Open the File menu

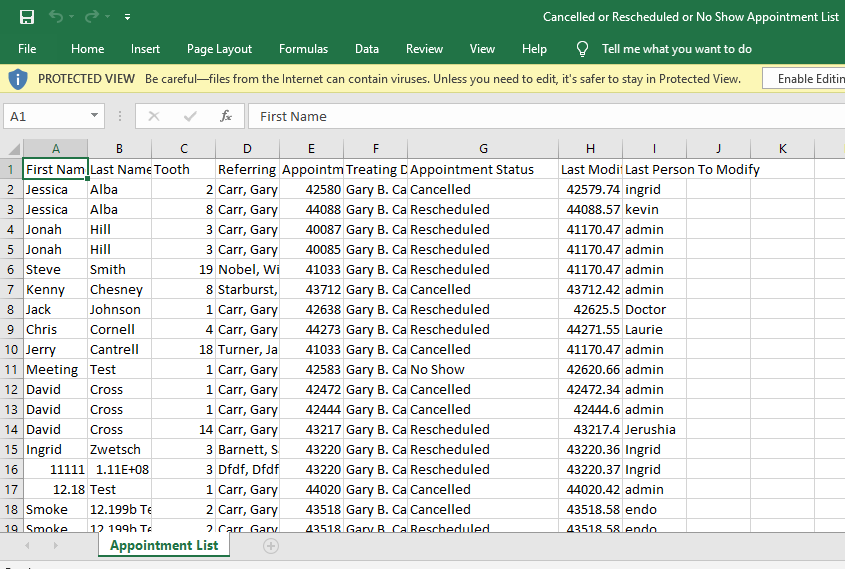(x=27, y=49)
